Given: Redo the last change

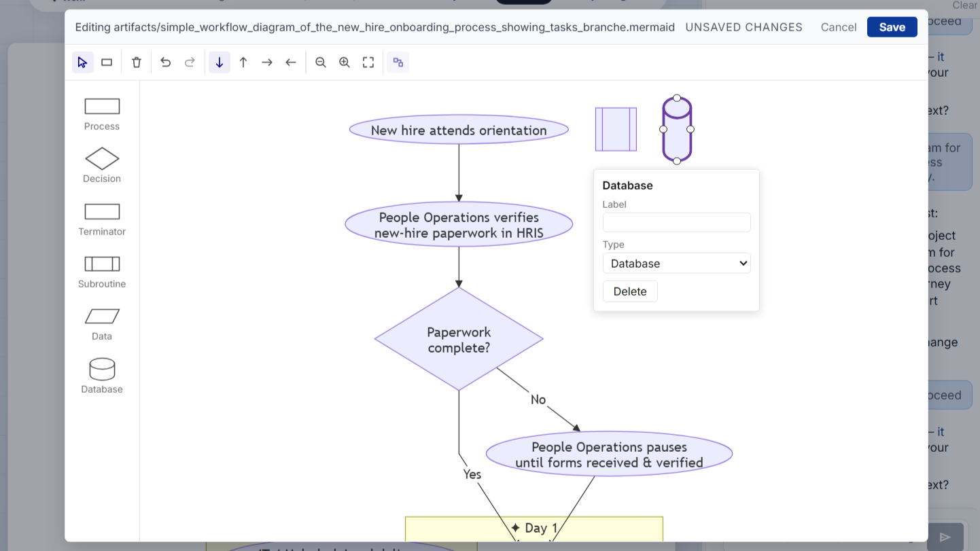Looking at the screenshot, I should tap(190, 63).
